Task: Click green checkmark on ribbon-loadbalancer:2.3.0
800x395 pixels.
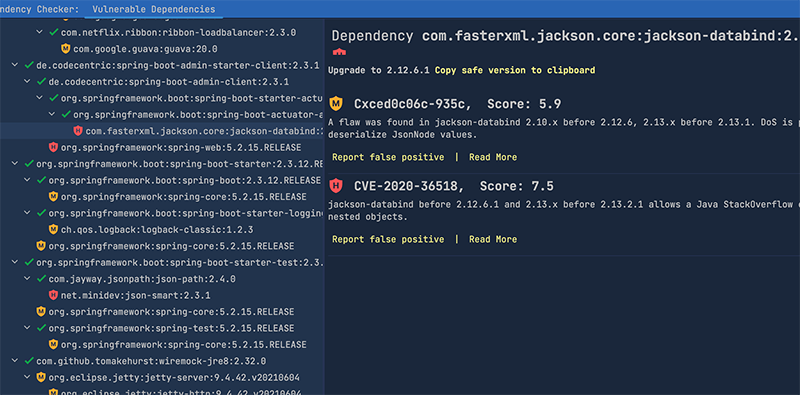Action: 53,32
